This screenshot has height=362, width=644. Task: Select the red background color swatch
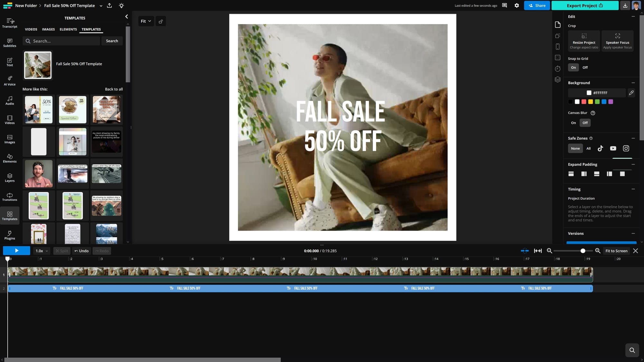click(x=583, y=102)
